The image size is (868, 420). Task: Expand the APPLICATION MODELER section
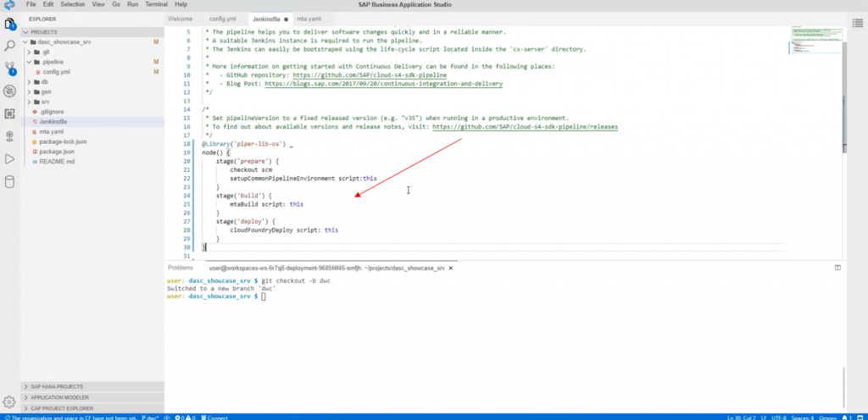click(92, 397)
